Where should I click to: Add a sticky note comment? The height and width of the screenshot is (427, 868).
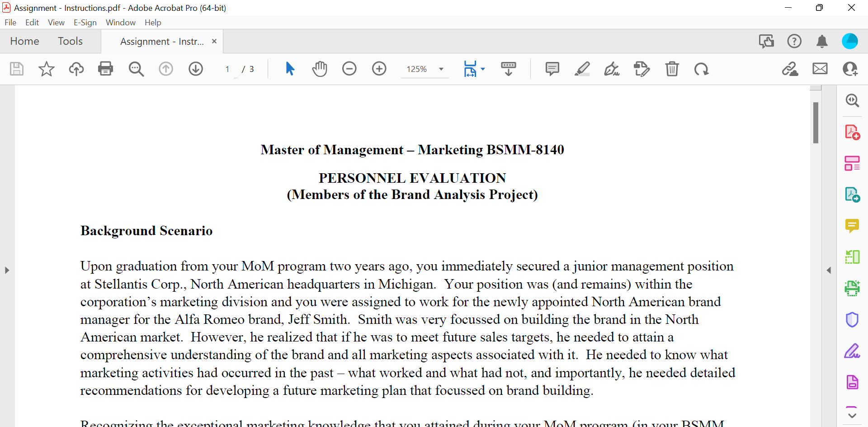click(552, 69)
